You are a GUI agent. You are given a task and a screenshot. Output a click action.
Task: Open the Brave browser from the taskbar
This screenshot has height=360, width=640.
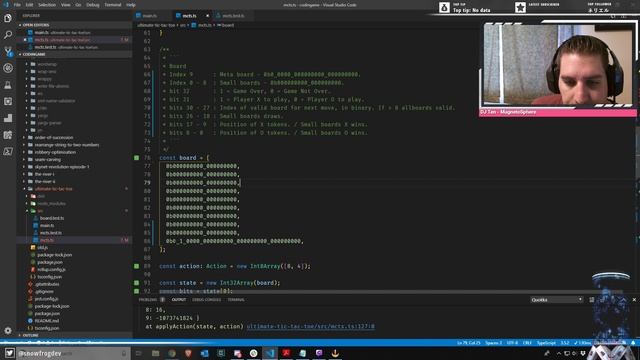[x=188, y=353]
